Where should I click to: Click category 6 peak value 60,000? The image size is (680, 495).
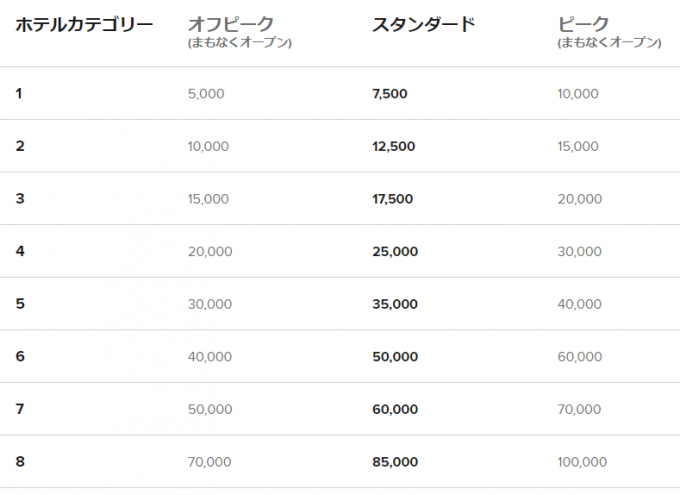tap(580, 357)
